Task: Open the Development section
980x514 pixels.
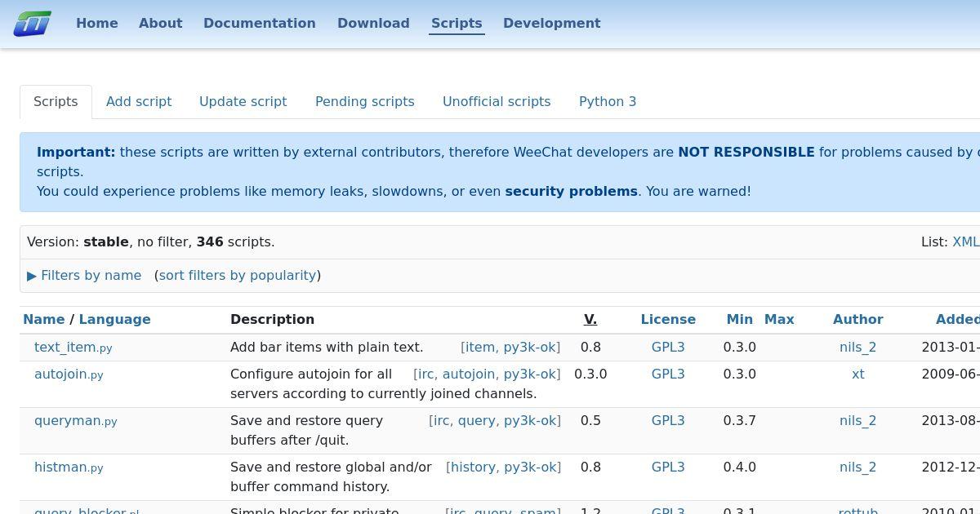Action: (552, 24)
